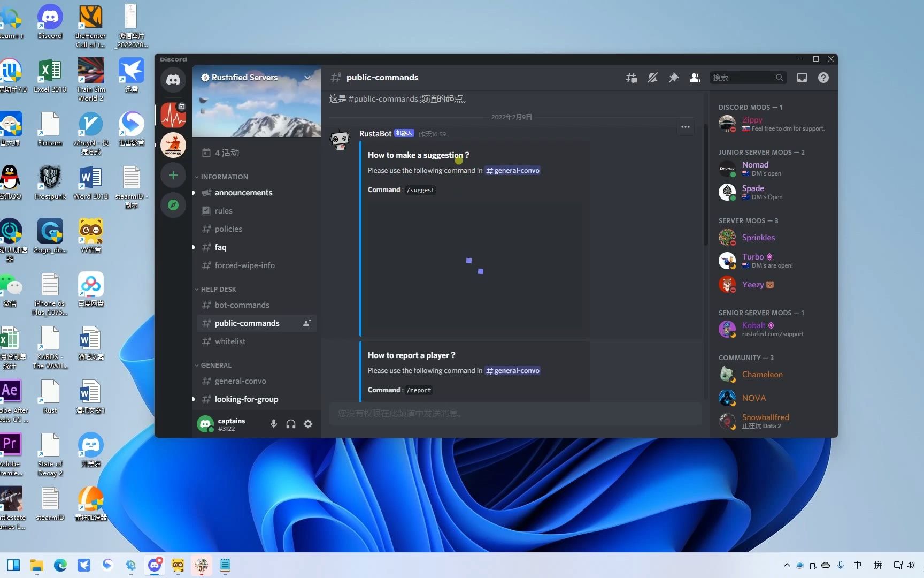924x578 pixels.
Task: Click captains user avatar in user panel
Action: point(205,424)
